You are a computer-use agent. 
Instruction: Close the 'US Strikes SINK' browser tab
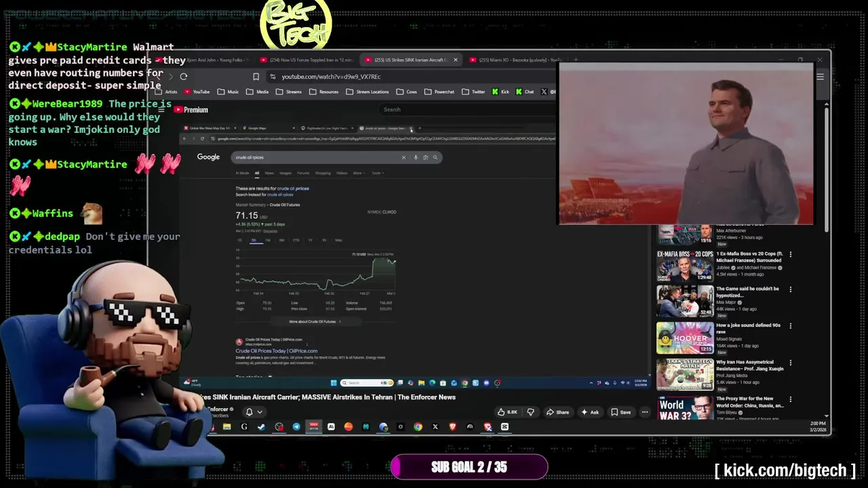tap(455, 60)
